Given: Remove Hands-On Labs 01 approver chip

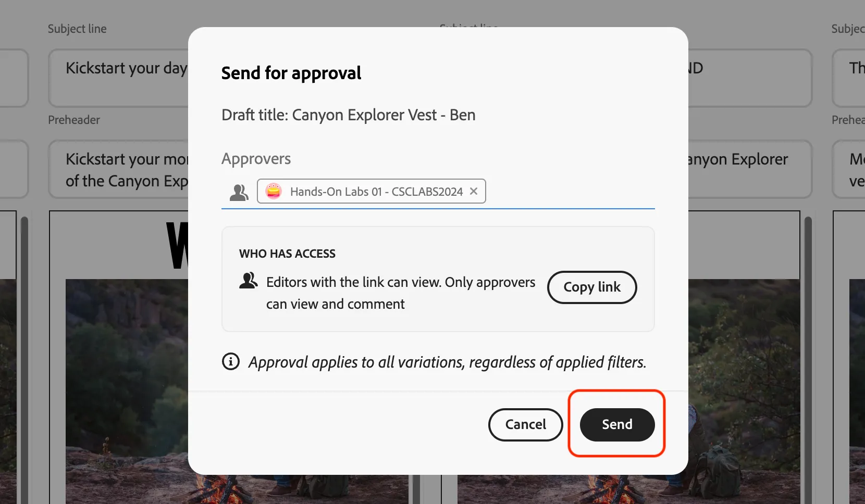Looking at the screenshot, I should pyautogui.click(x=474, y=191).
